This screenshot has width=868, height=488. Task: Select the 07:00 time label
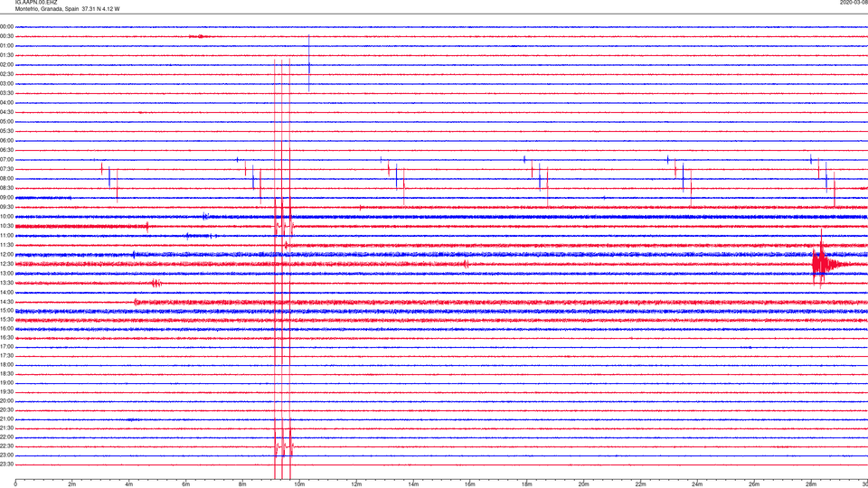(6, 160)
